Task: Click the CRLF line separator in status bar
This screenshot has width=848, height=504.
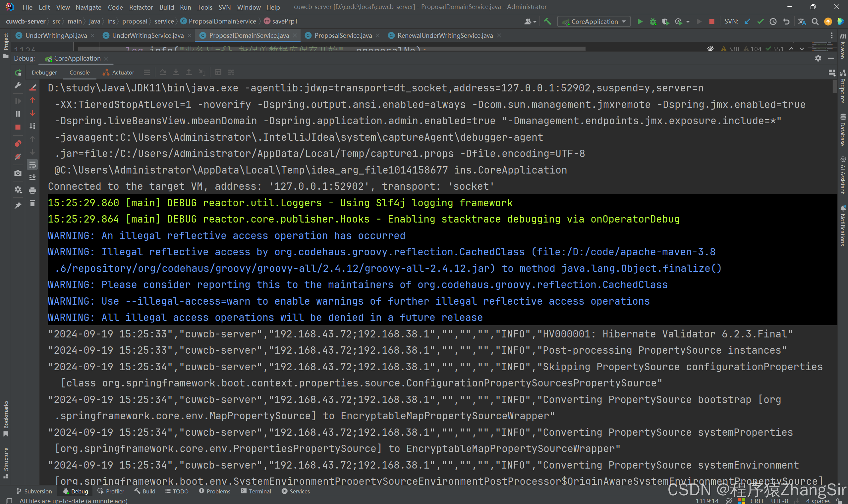Action: coord(758,501)
